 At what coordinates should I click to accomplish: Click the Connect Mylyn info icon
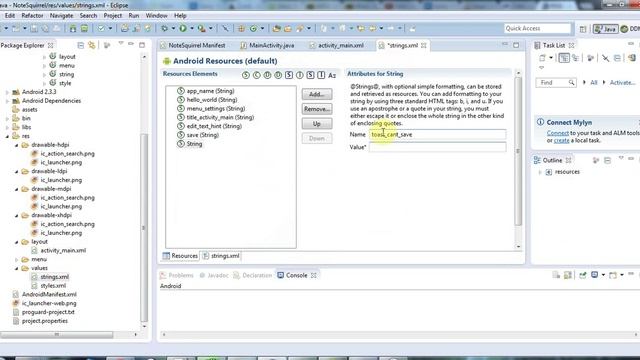click(540, 122)
